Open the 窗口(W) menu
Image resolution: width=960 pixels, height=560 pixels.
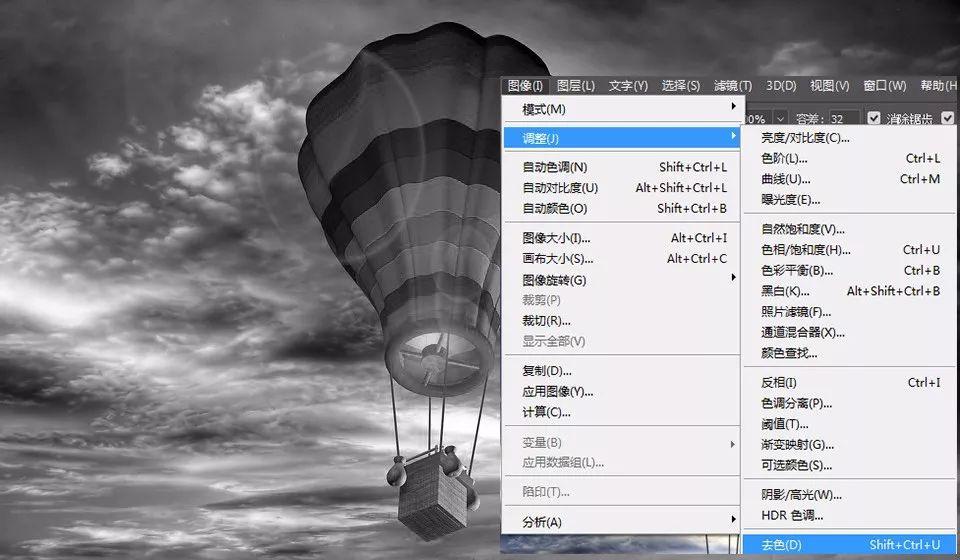(884, 86)
